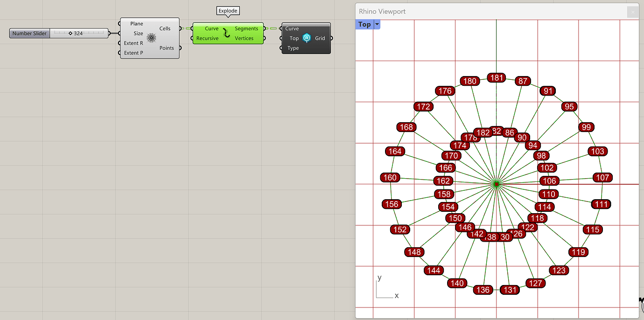Click point tag 99 in viewport
Viewport: 644px width, 320px height.
pos(587,127)
